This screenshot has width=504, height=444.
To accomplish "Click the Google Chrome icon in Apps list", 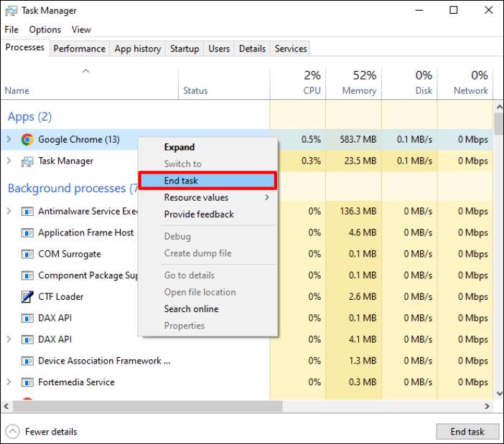I will click(x=27, y=140).
